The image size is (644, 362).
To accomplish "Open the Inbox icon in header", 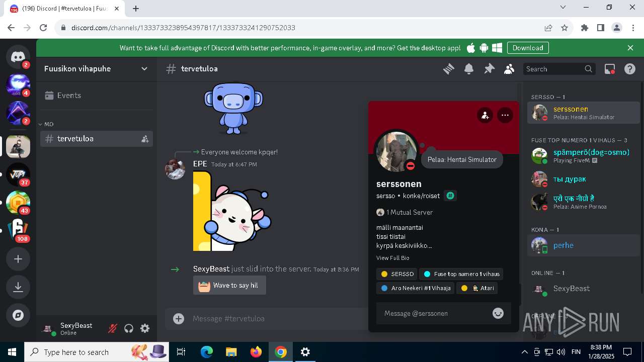I will coord(610,69).
